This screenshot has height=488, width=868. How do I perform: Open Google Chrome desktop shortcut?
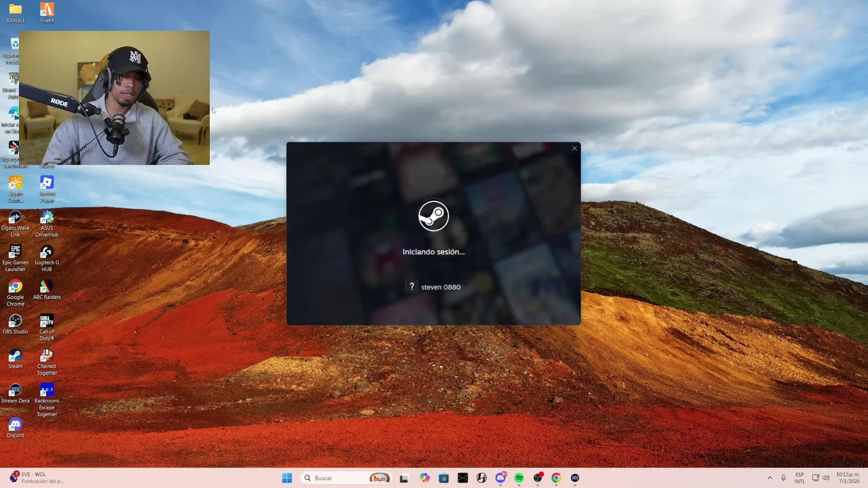[15, 293]
